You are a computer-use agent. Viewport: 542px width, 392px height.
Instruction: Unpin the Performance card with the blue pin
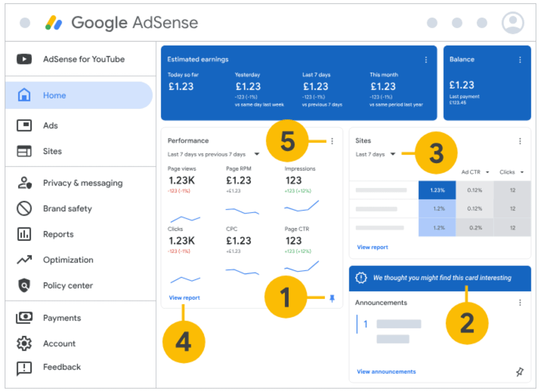click(x=332, y=298)
